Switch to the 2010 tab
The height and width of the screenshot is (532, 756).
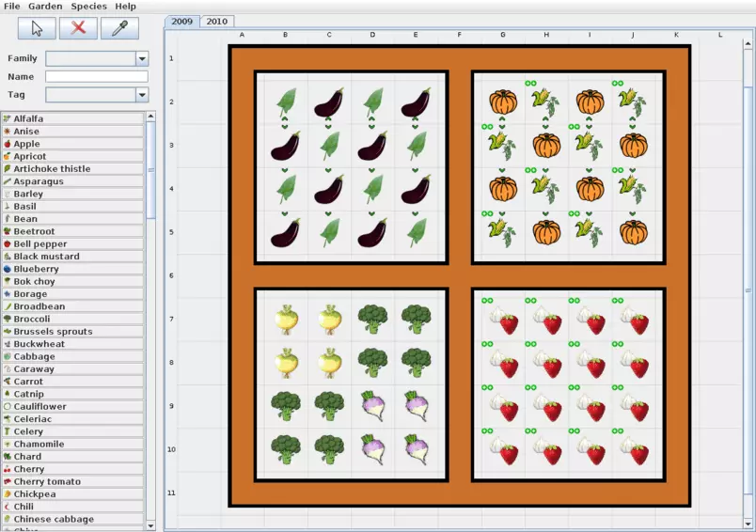[216, 21]
